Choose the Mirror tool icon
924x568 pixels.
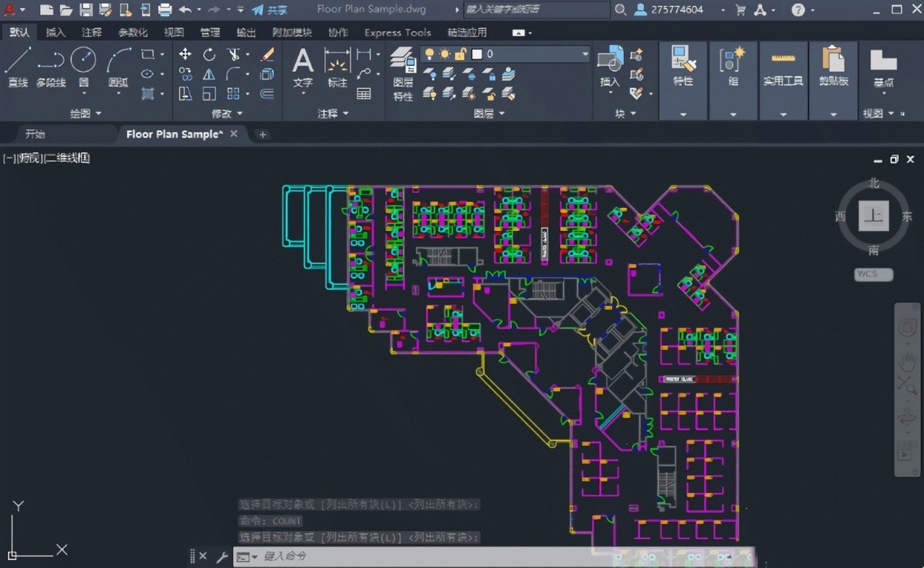[x=209, y=74]
